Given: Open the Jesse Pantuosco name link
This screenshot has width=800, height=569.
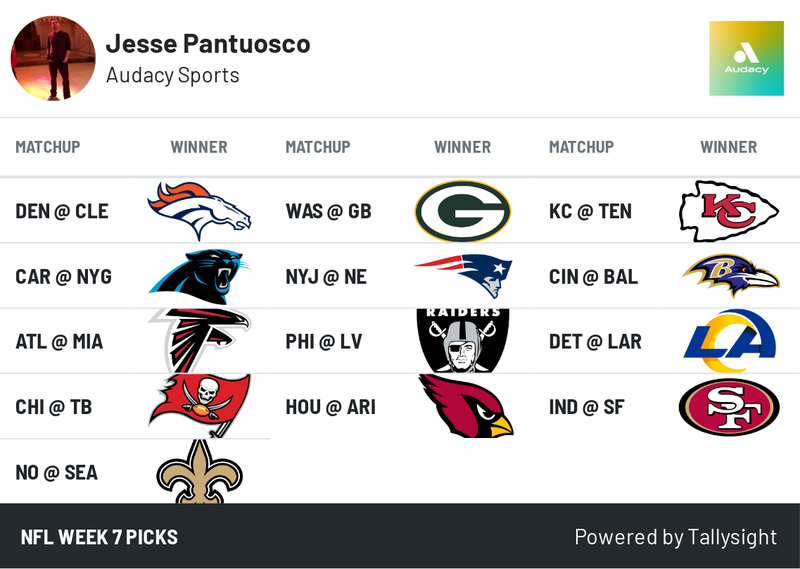Looking at the screenshot, I should click(x=208, y=44).
